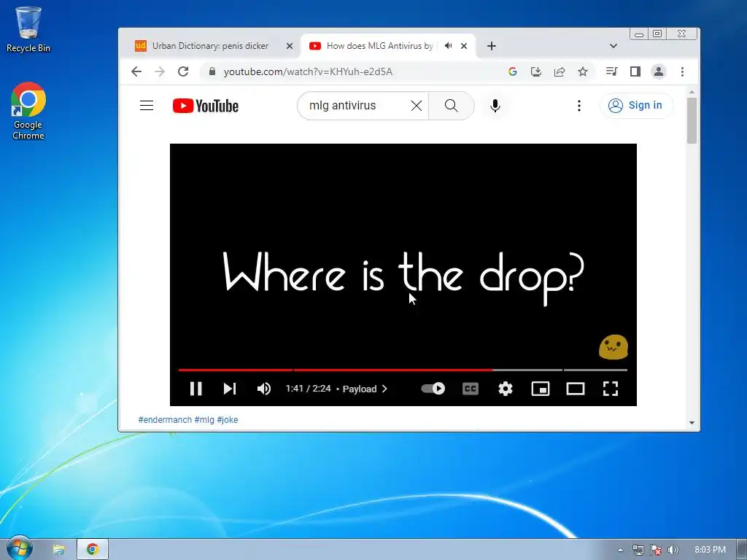Viewport: 747px width, 560px height.
Task: Open Chrome side panel
Action: point(635,71)
